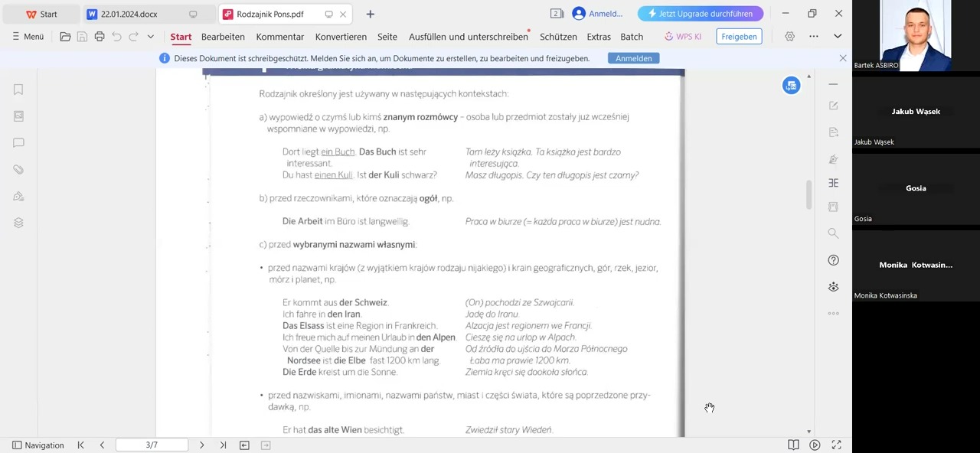Switch to the WPS Start home tab
This screenshot has width=980, height=453.
click(41, 14)
